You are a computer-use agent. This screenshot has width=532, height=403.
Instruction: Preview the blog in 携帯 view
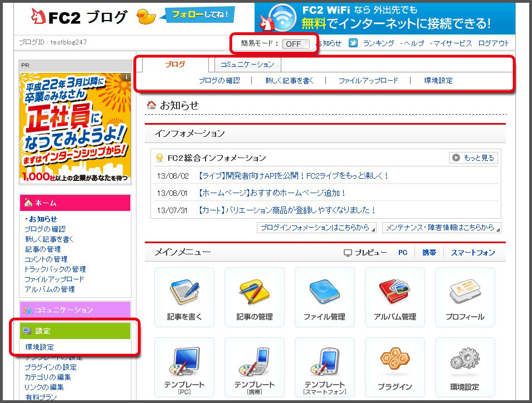coord(429,253)
